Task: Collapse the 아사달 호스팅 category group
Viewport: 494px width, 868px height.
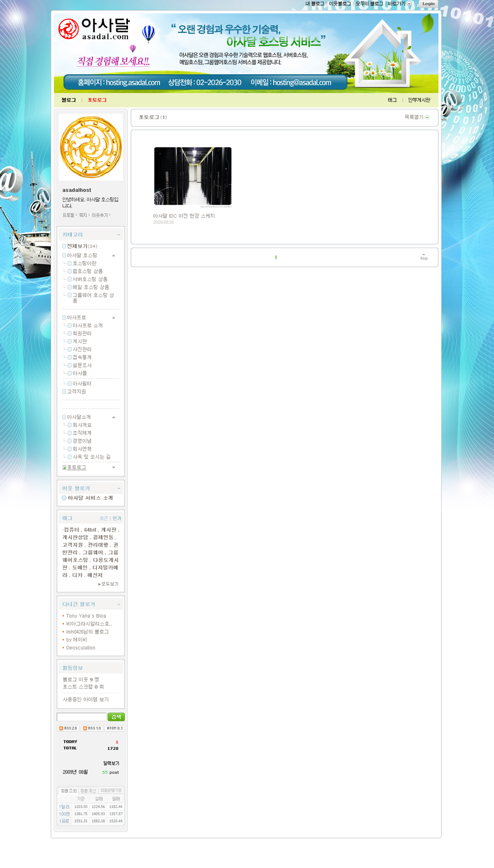Action: [x=114, y=256]
